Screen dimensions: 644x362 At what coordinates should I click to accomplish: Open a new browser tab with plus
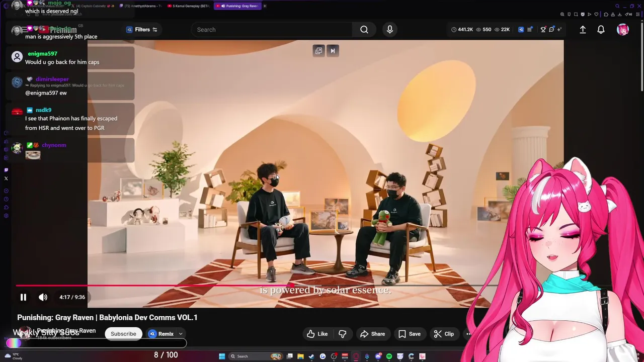coord(265,6)
